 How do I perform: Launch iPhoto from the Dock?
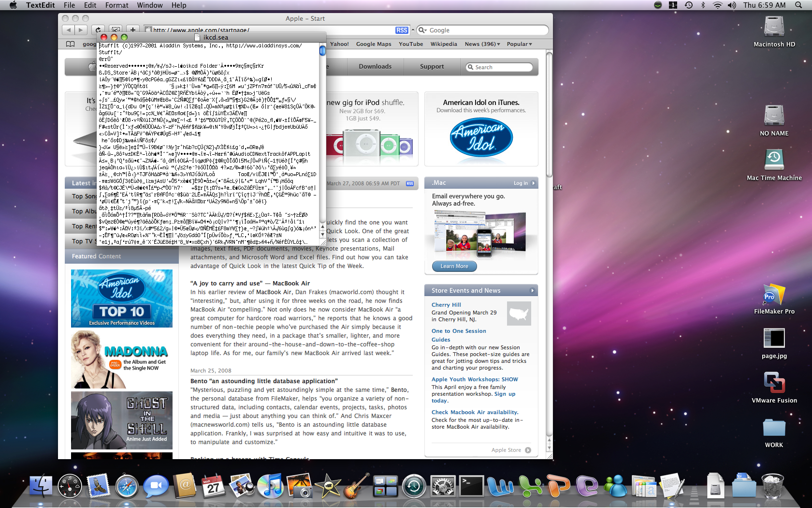(x=242, y=486)
